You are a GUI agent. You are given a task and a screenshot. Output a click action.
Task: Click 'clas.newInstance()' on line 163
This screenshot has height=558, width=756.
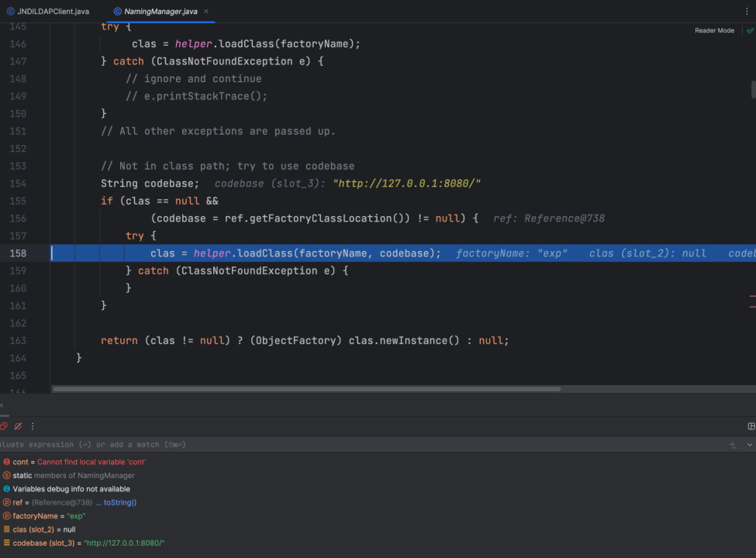(404, 341)
